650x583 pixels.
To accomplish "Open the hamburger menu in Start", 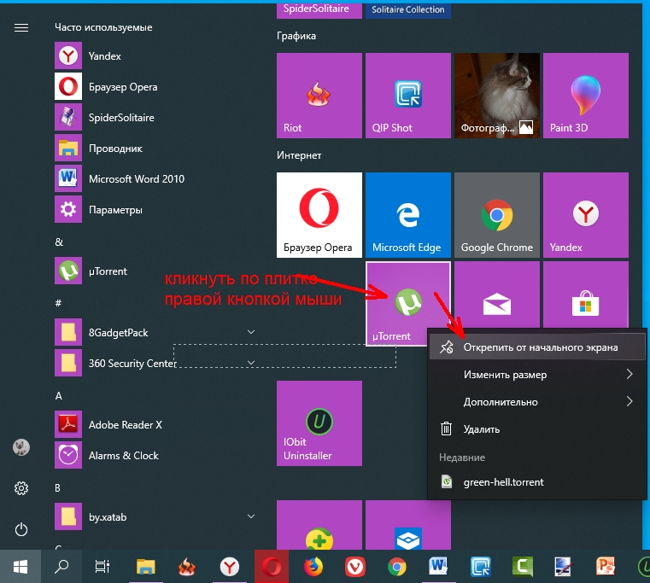I will tap(21, 28).
